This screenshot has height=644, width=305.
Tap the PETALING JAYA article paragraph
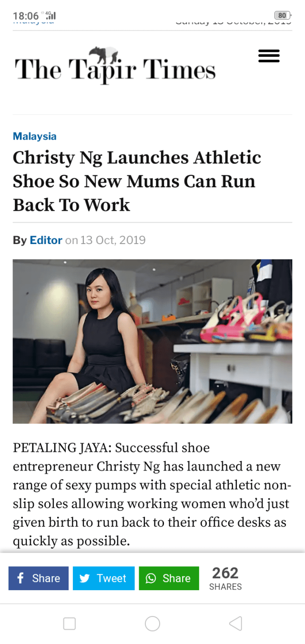click(x=152, y=494)
